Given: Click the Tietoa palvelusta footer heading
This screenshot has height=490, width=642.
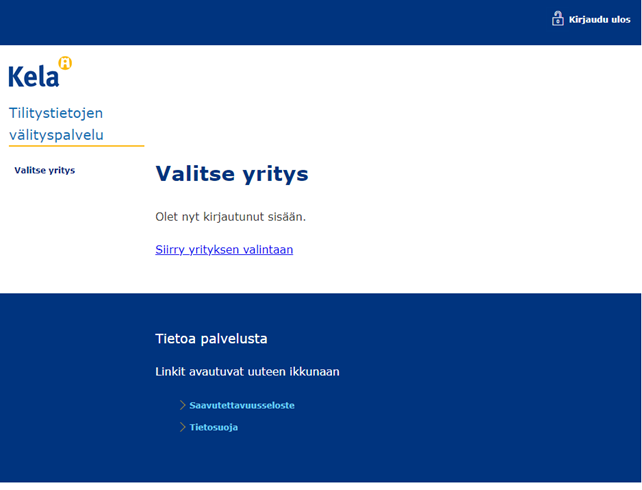Looking at the screenshot, I should [x=211, y=339].
